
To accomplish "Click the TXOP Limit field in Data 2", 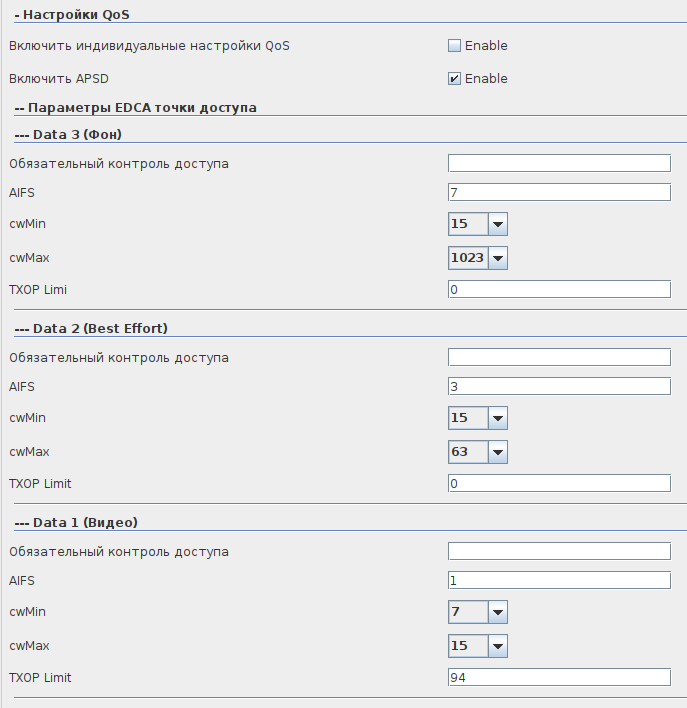I will pos(559,483).
